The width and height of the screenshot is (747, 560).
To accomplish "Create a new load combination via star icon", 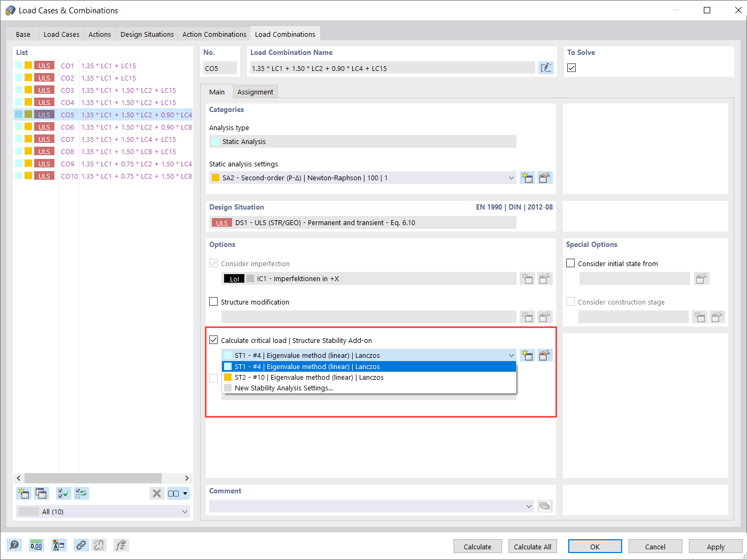I will 23,493.
